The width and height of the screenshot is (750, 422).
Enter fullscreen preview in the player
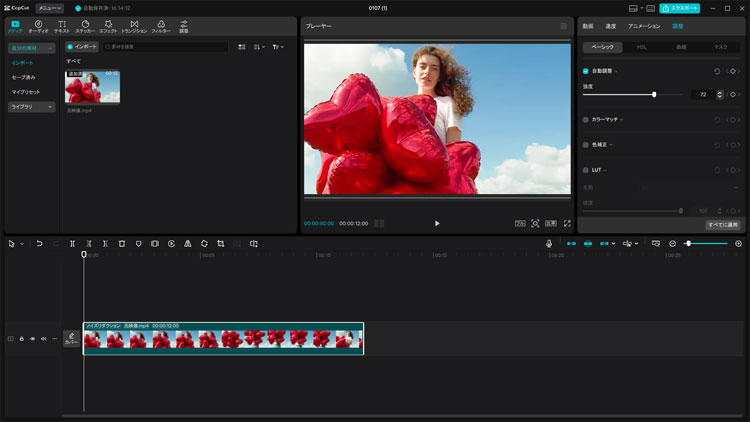coord(568,223)
